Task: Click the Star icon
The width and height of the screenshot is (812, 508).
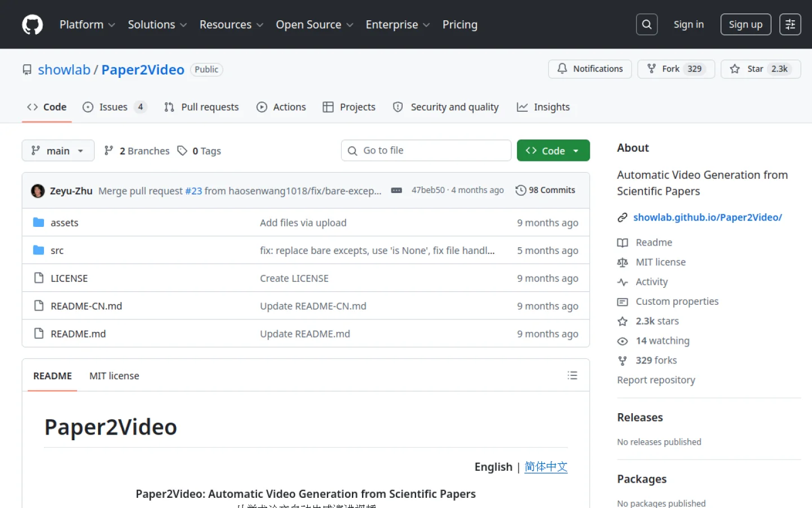Action: 735,69
